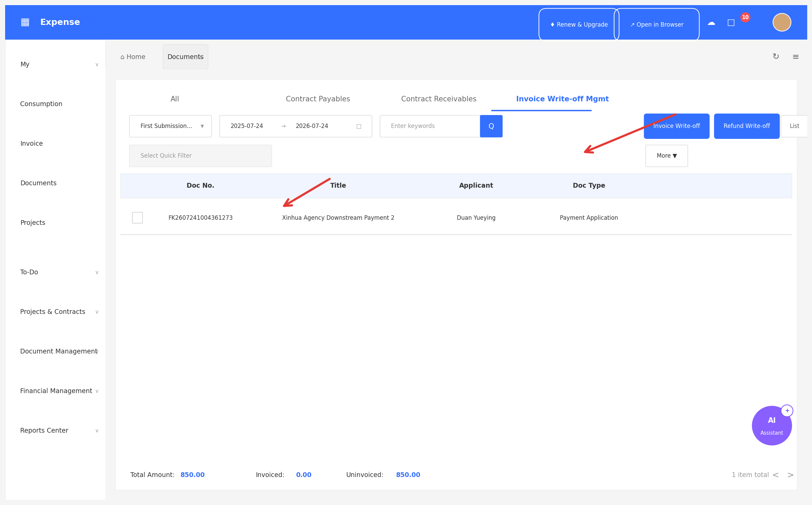Click the plus badge on AI Assistant

pos(787,411)
